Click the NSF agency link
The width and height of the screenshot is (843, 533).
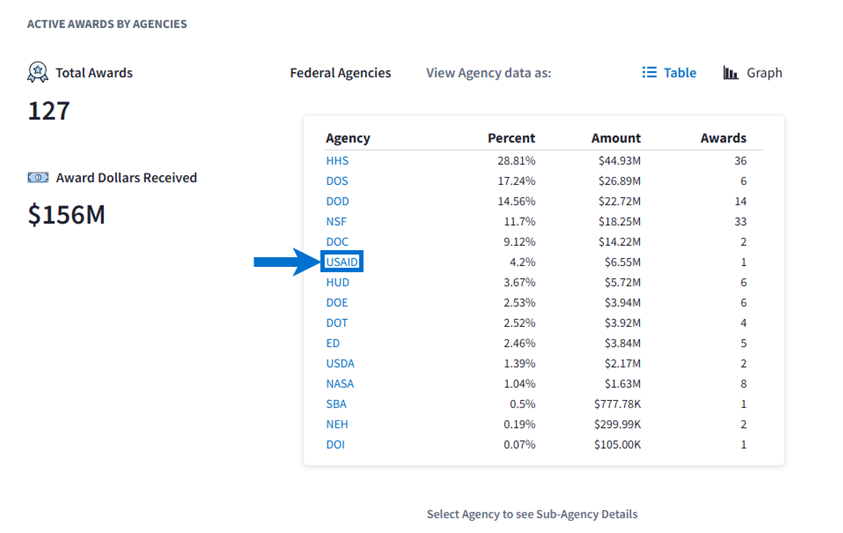click(336, 221)
